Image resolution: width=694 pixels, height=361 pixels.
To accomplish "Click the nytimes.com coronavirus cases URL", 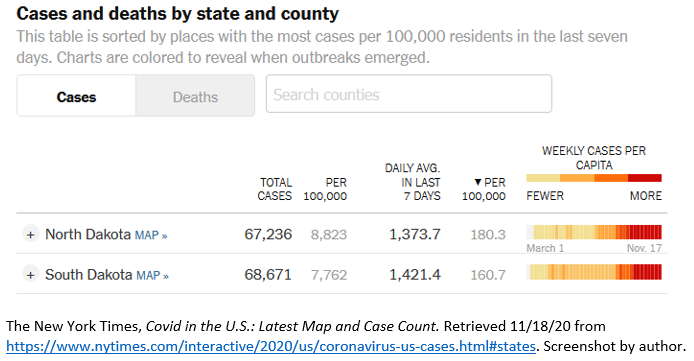I will [271, 346].
